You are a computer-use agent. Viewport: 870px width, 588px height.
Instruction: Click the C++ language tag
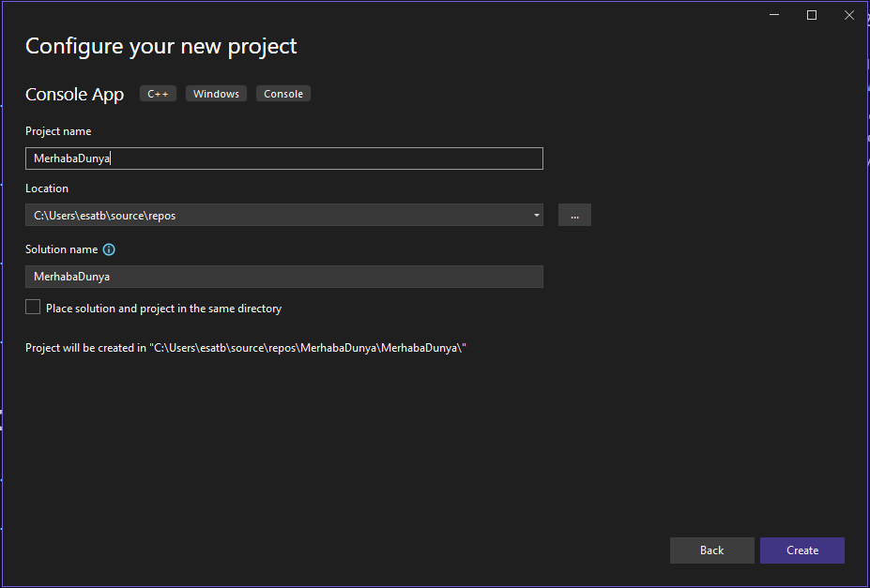[158, 94]
